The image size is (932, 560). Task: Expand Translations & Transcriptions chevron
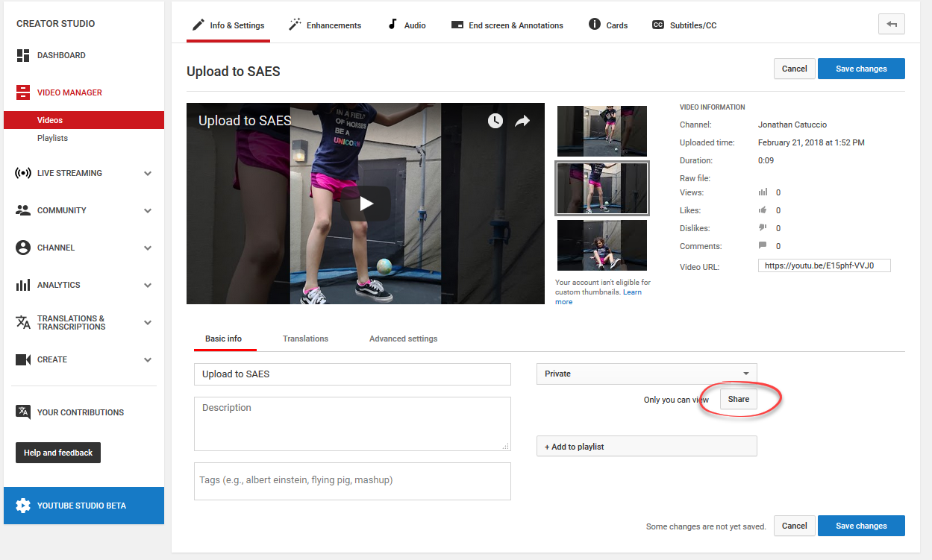pos(148,322)
